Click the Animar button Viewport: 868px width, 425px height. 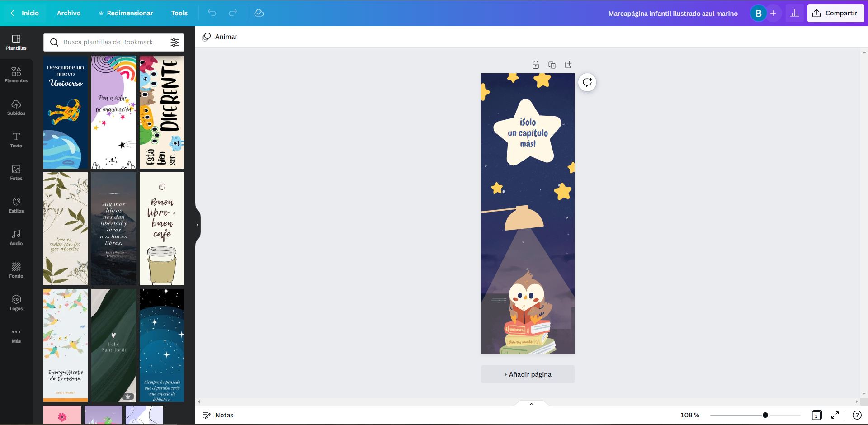point(220,37)
